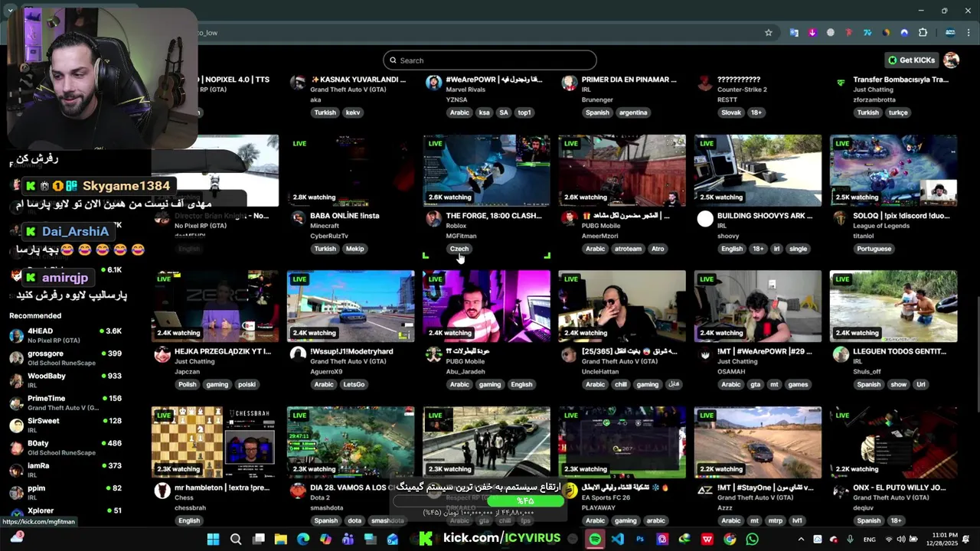The width and height of the screenshot is (980, 551).
Task: Open the Google Translate extension icon
Action: 794,33
